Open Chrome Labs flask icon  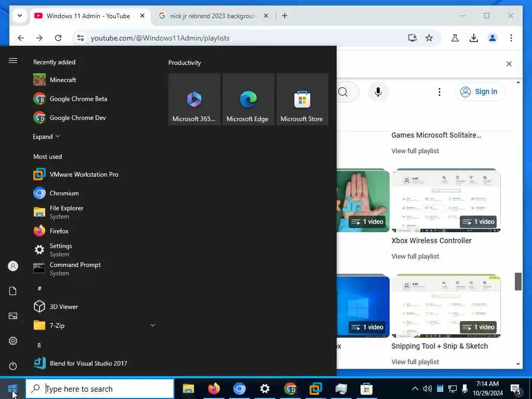[x=455, y=38]
